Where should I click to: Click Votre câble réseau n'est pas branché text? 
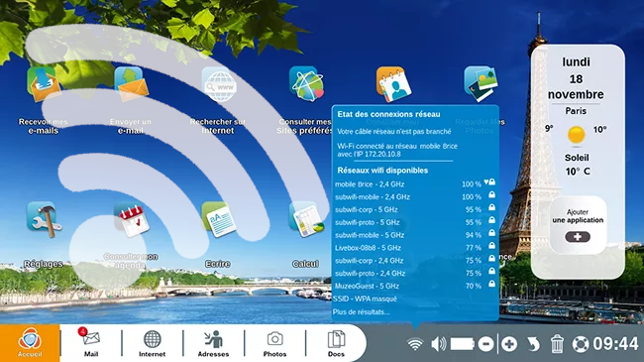coord(394,132)
